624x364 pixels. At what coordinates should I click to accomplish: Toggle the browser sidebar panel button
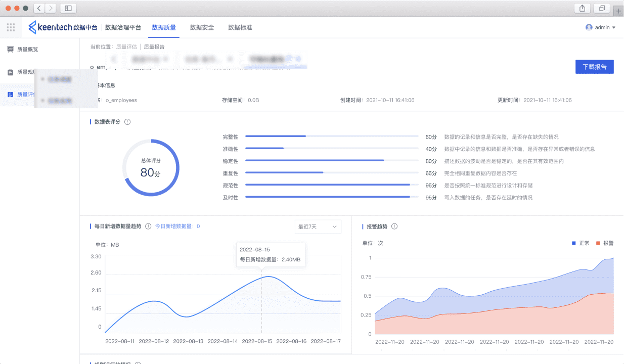coord(68,8)
